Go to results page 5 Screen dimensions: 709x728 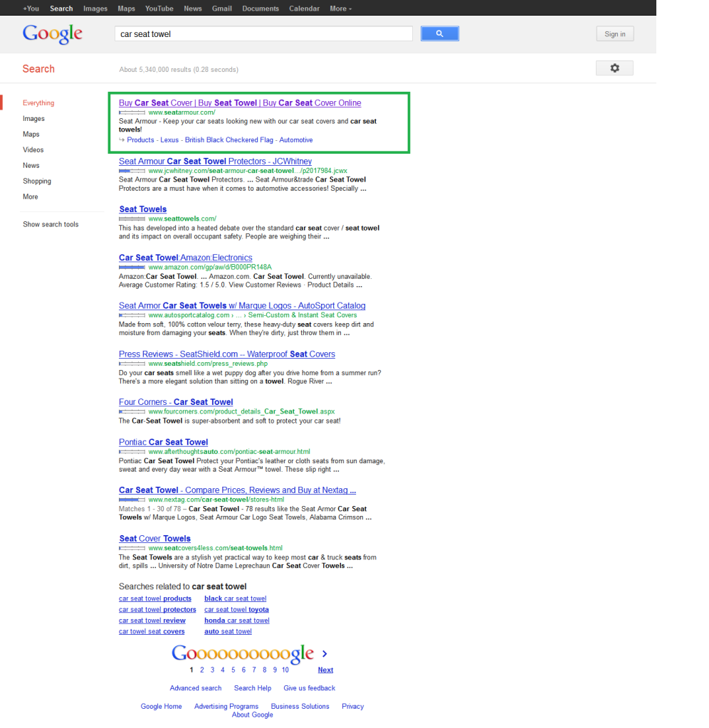pos(233,670)
